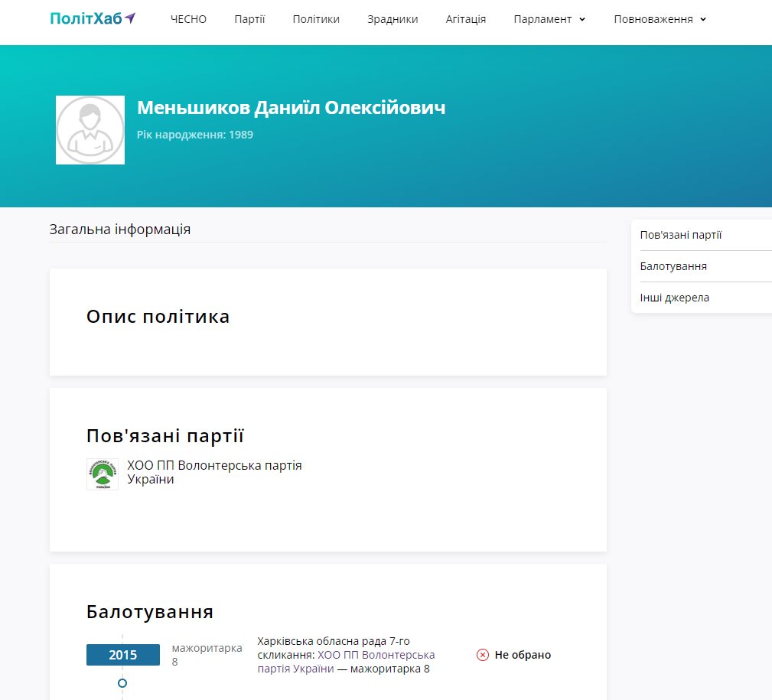Click the Балотування section heading

[150, 612]
